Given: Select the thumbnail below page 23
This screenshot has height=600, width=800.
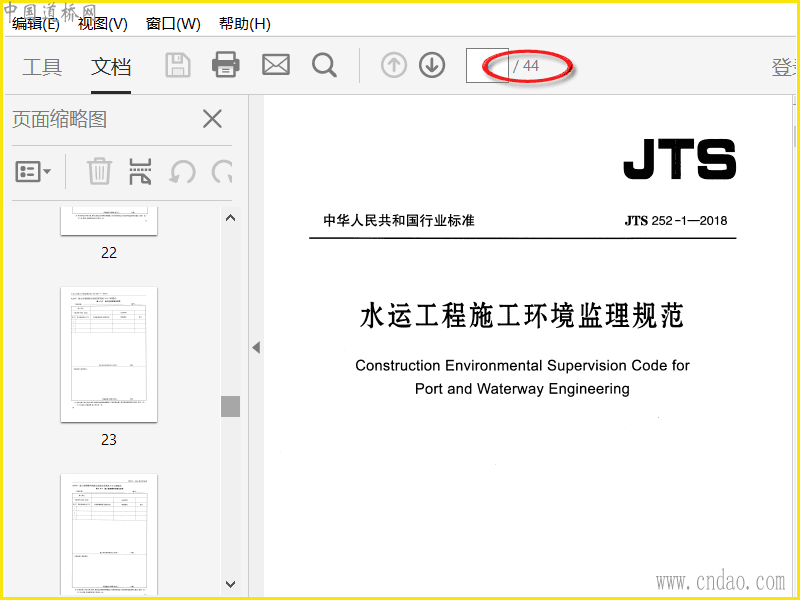Looking at the screenshot, I should click(x=109, y=534).
